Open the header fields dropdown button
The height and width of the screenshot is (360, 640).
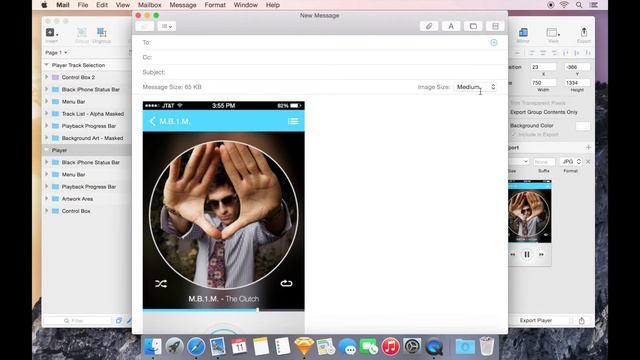click(x=167, y=26)
